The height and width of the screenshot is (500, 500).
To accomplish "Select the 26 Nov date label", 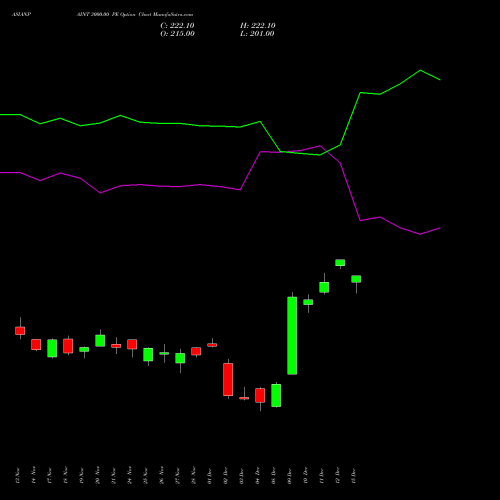I will pyautogui.click(x=162, y=475).
